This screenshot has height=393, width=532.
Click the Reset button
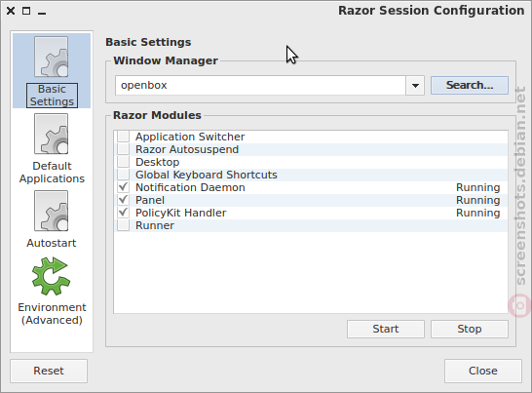pos(49,371)
